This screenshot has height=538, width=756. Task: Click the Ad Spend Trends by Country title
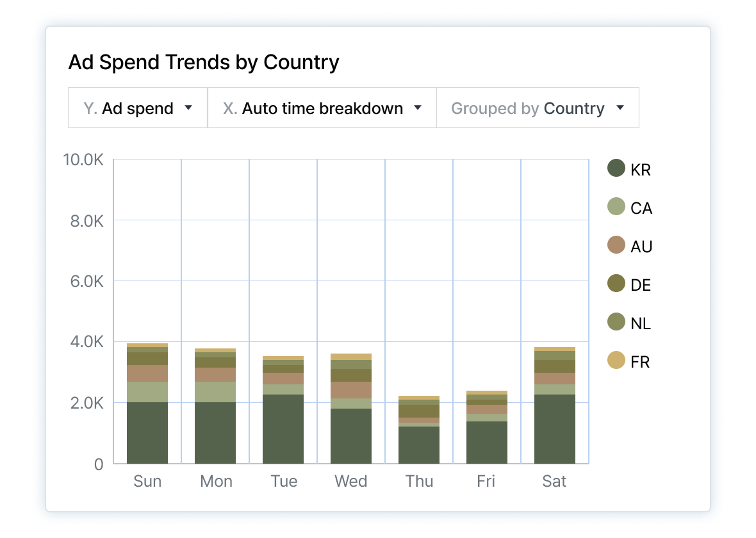(x=203, y=62)
